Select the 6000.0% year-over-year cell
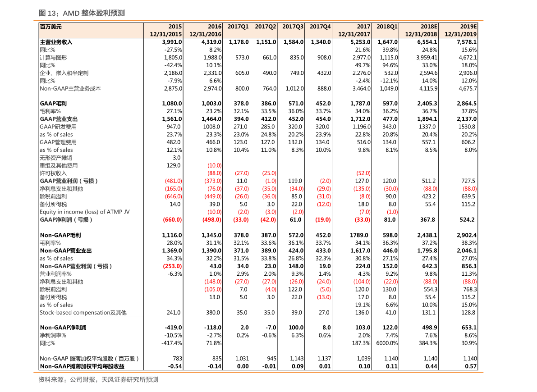This screenshot has height=392, width=537. 387,343
